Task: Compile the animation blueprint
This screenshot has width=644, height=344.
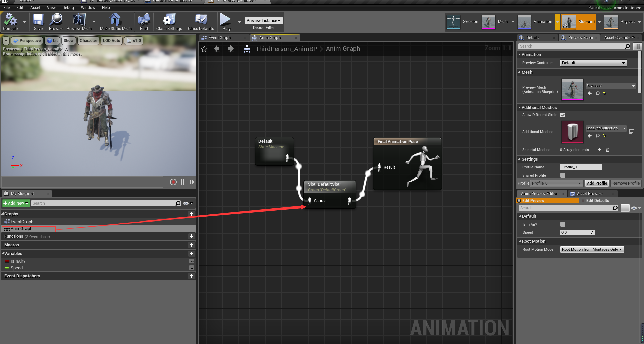Action: pyautogui.click(x=10, y=22)
